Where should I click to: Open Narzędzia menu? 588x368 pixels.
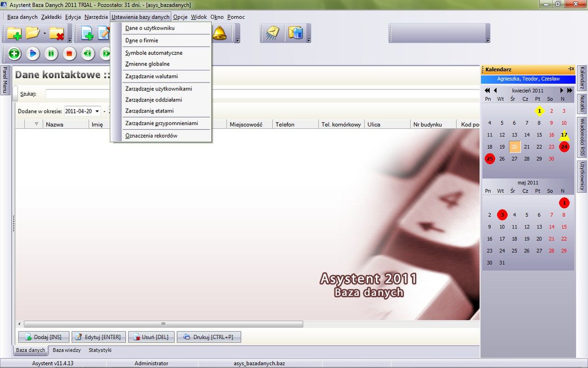click(96, 17)
